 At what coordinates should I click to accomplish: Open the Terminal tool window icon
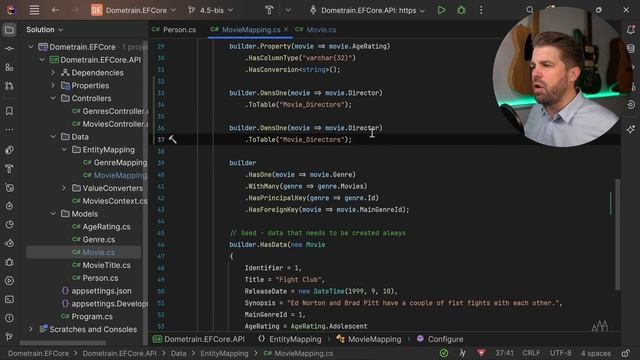coord(9,300)
